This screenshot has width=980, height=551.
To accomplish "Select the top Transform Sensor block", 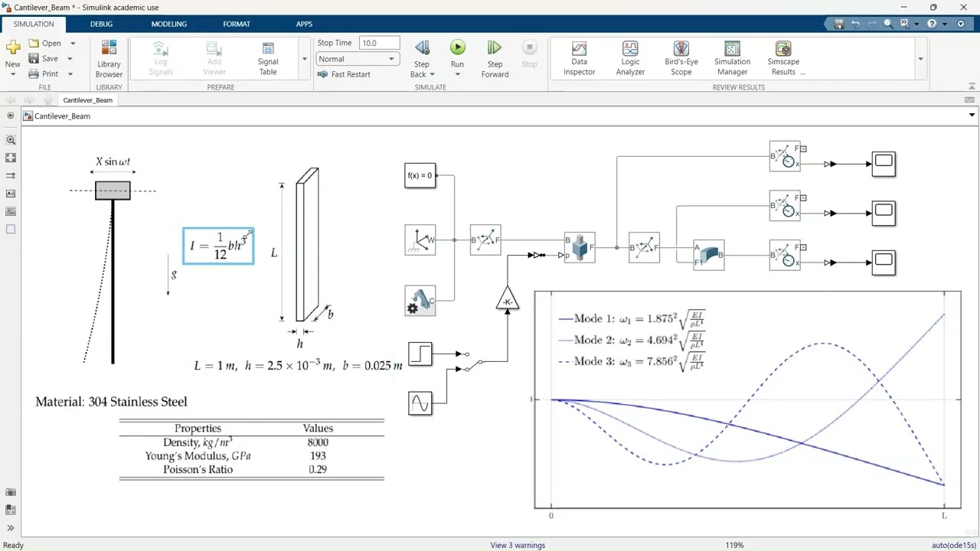I will [785, 156].
